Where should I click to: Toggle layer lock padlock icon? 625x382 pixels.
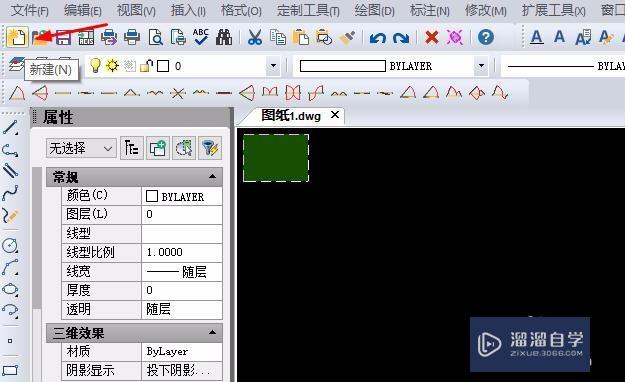pos(146,65)
